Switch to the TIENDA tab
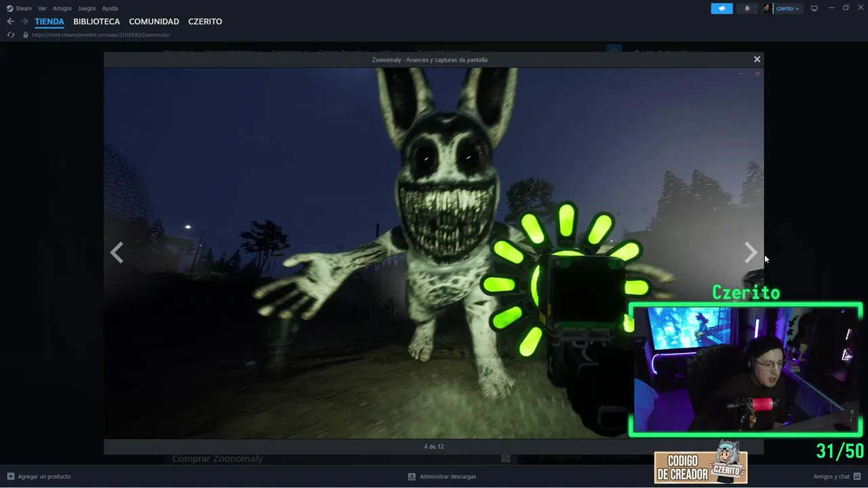868x488 pixels. click(x=50, y=22)
